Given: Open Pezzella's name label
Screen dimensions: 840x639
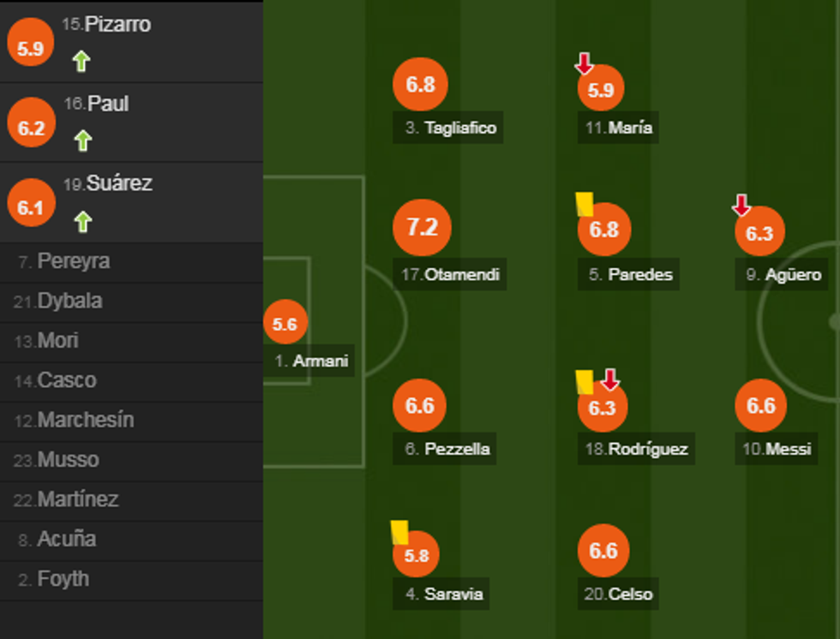Looking at the screenshot, I should coord(447,449).
